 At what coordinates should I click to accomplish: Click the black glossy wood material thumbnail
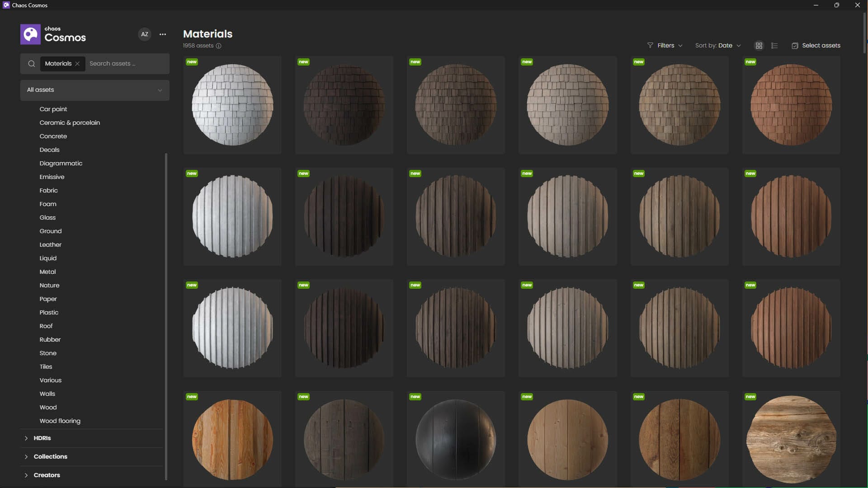point(456,439)
